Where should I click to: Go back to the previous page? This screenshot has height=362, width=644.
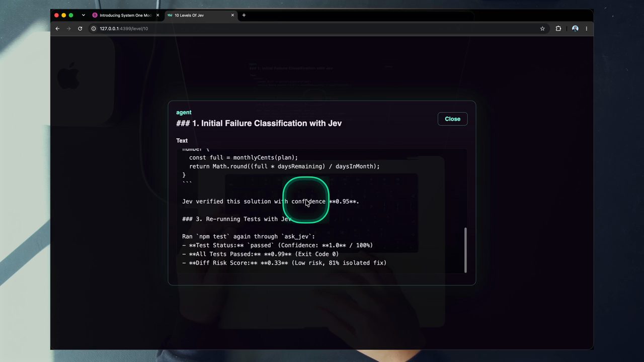click(57, 29)
